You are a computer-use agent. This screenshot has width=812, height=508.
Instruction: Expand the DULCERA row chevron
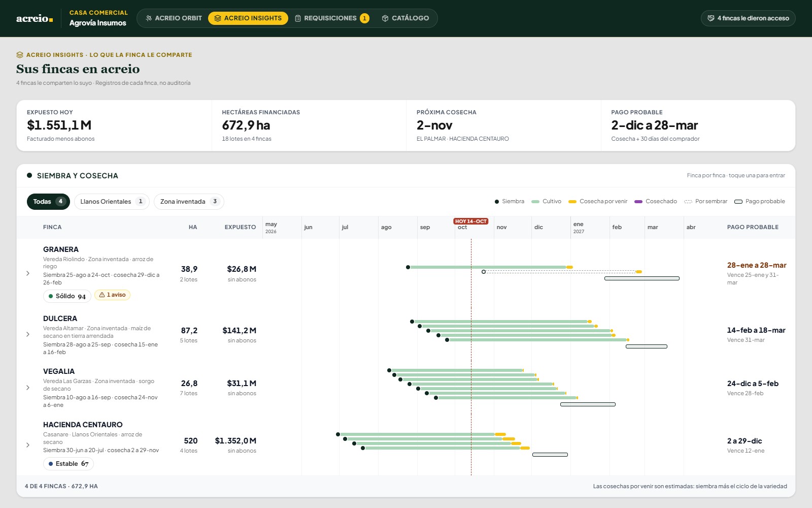tap(28, 334)
